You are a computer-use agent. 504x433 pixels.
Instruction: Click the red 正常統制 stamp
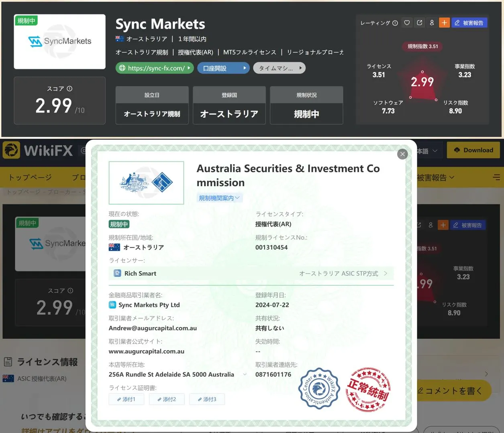pos(368,389)
